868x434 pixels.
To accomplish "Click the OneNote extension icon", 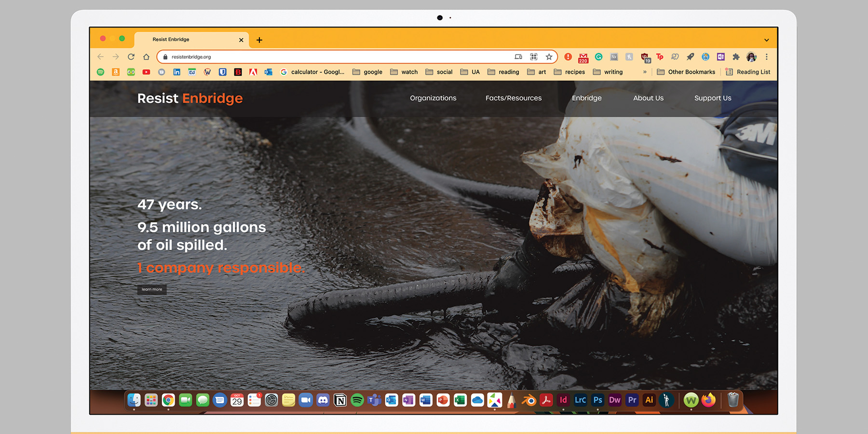I will tap(720, 57).
